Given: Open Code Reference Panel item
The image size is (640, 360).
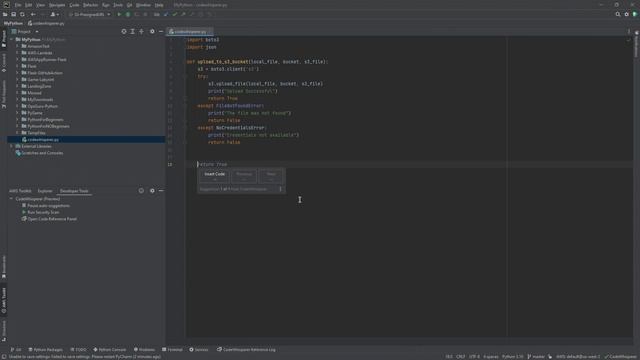Looking at the screenshot, I should click(x=49, y=219).
